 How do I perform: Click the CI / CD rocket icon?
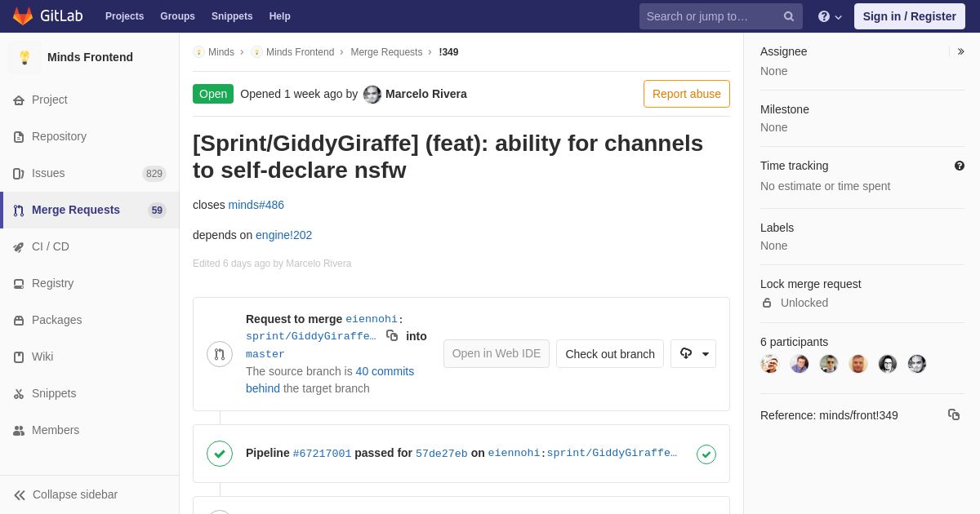[x=19, y=246]
